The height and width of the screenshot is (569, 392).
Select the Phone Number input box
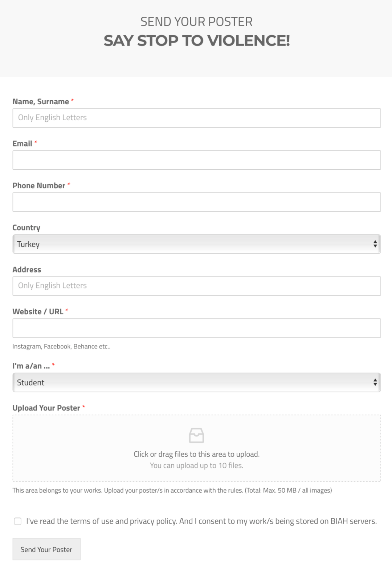196,202
